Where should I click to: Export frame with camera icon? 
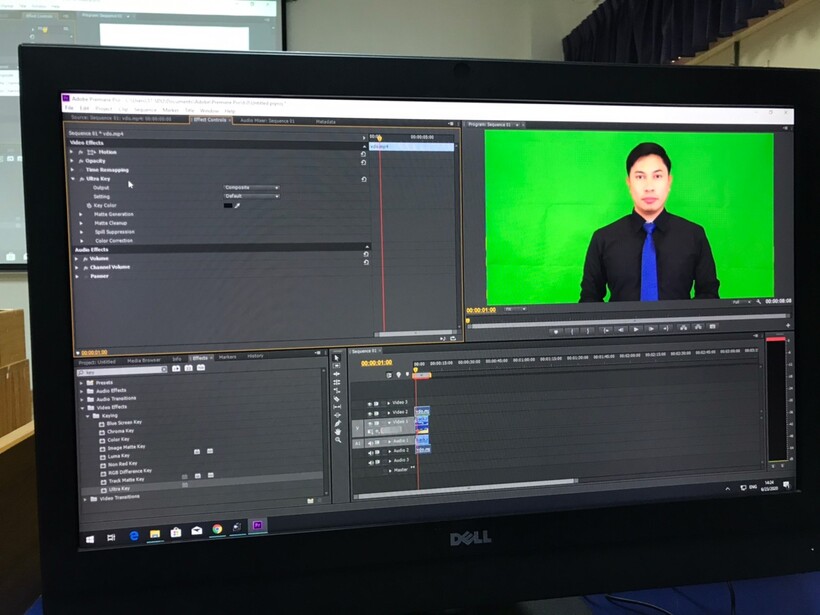712,327
